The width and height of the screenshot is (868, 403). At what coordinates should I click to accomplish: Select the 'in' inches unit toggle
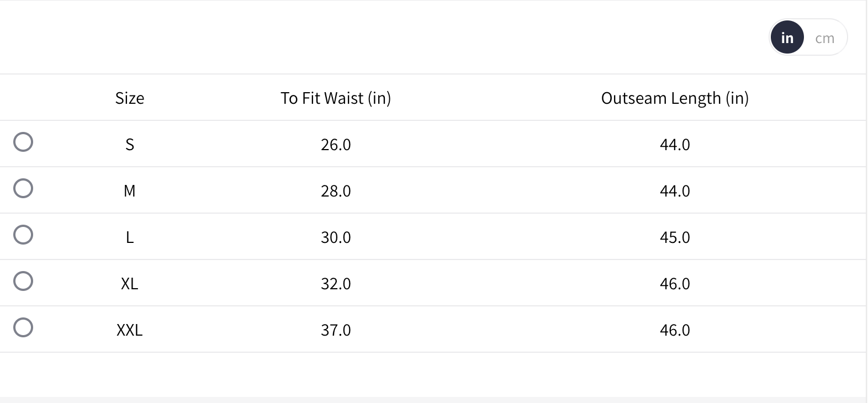[787, 38]
